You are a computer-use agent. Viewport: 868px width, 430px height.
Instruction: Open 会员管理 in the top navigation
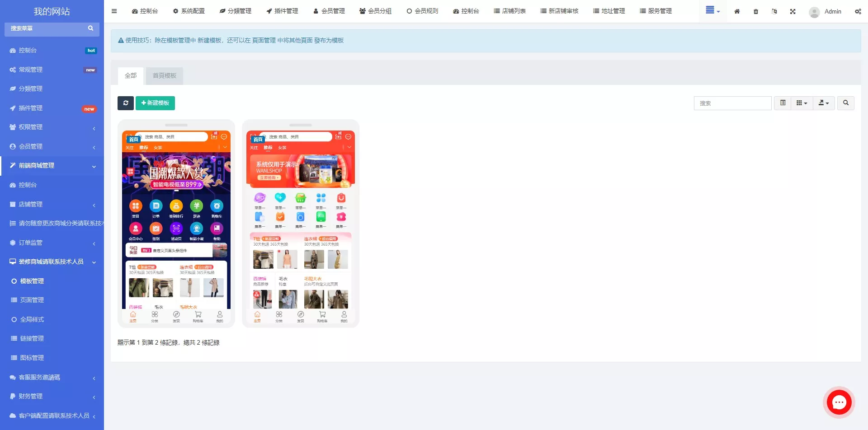329,11
